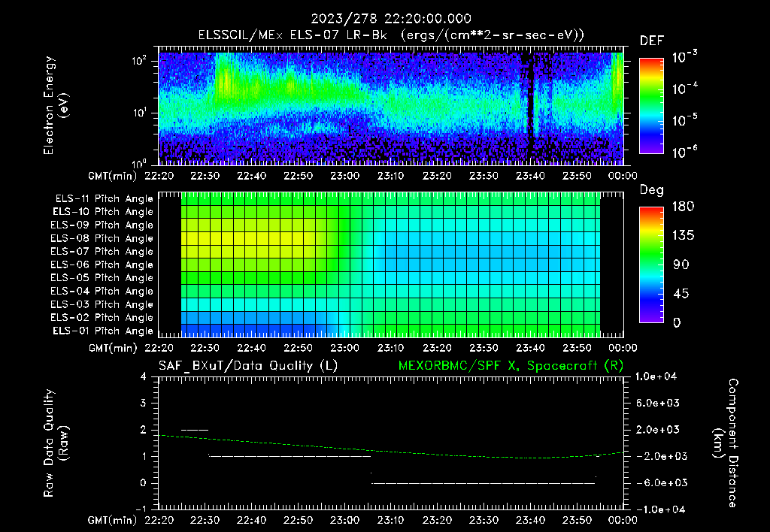Click the green MEXORBMC/SPF X, Spacecraft (R) label

[x=511, y=366]
